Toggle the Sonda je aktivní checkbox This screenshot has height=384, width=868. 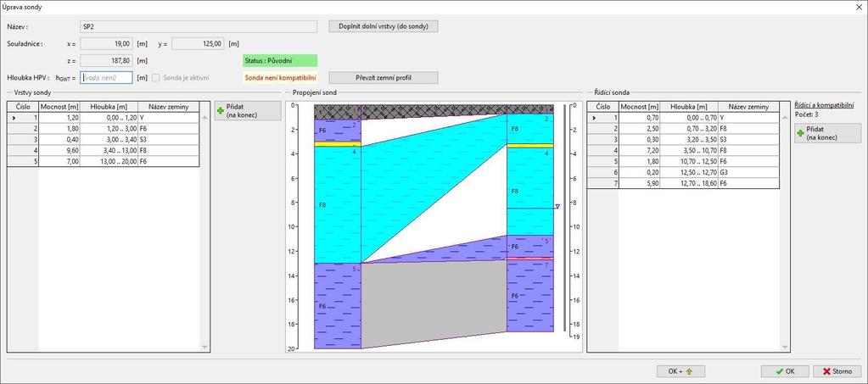[x=156, y=78]
